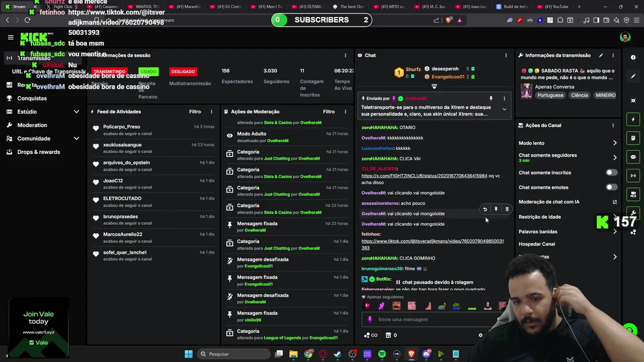This screenshot has height=362, width=644.
Task: Click the notes document icon in right sidebar
Action: [x=633, y=138]
